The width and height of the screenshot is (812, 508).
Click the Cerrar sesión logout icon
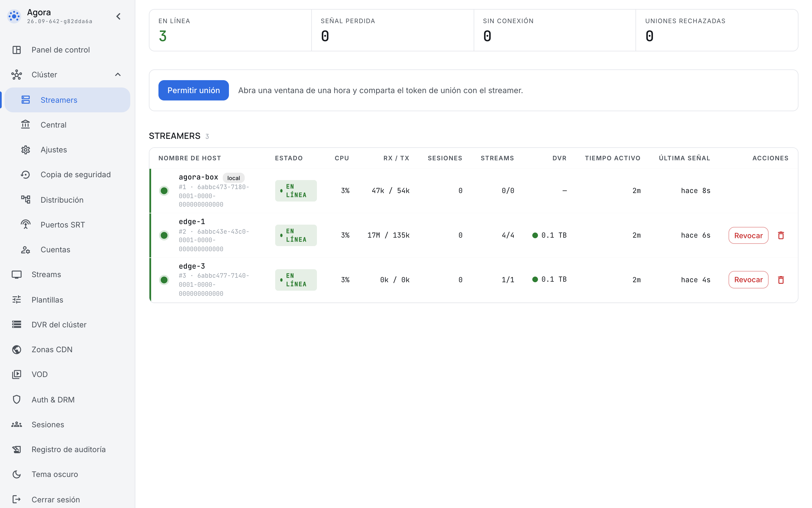click(16, 499)
